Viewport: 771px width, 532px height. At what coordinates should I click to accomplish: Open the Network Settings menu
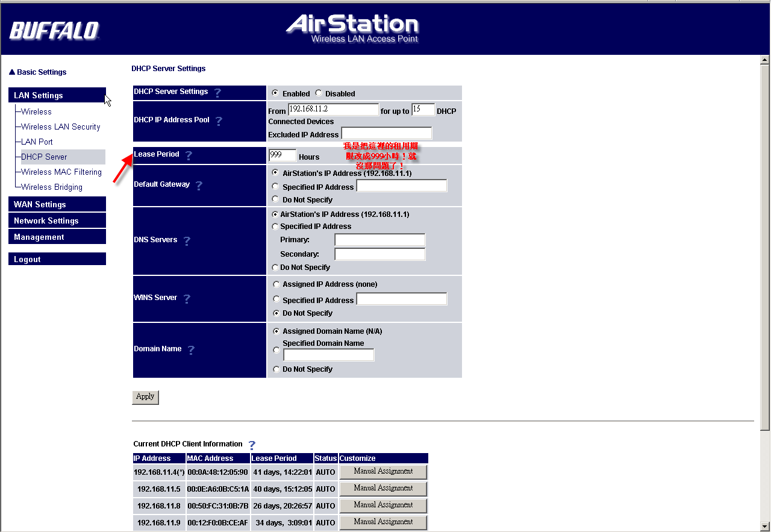pyautogui.click(x=57, y=221)
